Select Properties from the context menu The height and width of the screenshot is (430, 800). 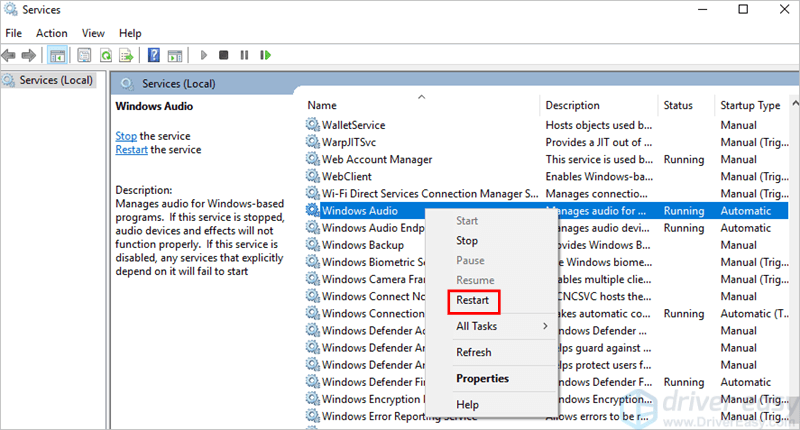[x=482, y=378]
